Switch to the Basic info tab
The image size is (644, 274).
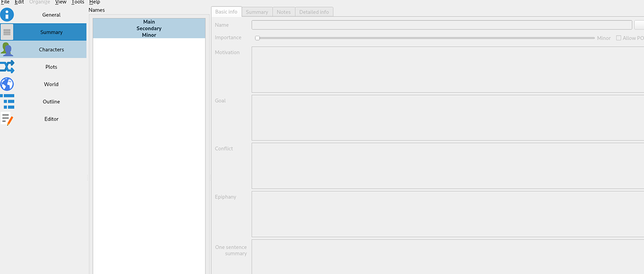226,12
